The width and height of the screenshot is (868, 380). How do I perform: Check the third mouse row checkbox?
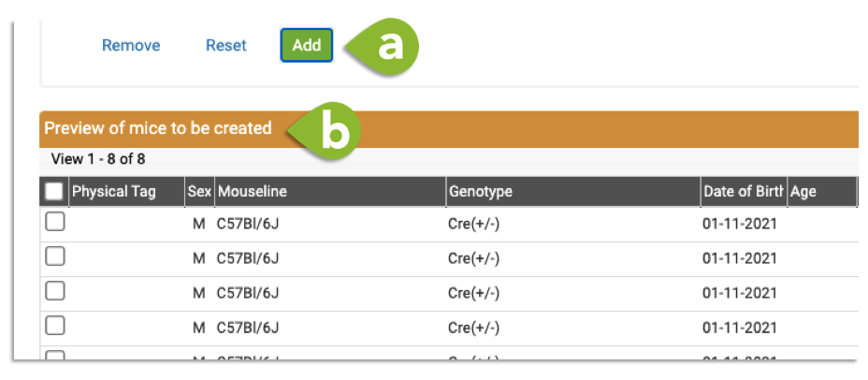coord(55,291)
